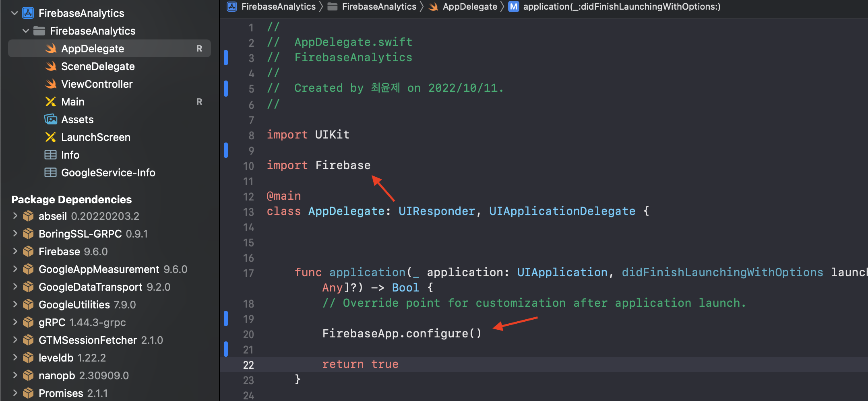Open the ViewController file

[97, 84]
